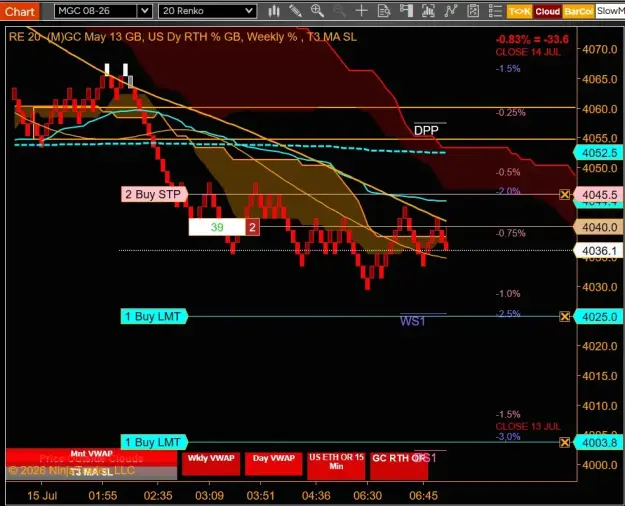Viewport: 625px width, 506px height.
Task: Click the 4045.5 stop price marker
Action: (599, 195)
